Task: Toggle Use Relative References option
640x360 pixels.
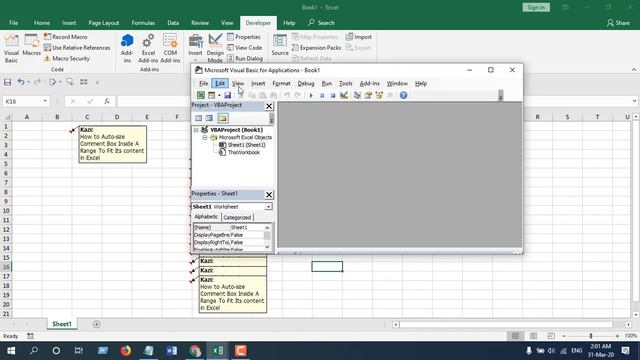Action: click(x=77, y=48)
